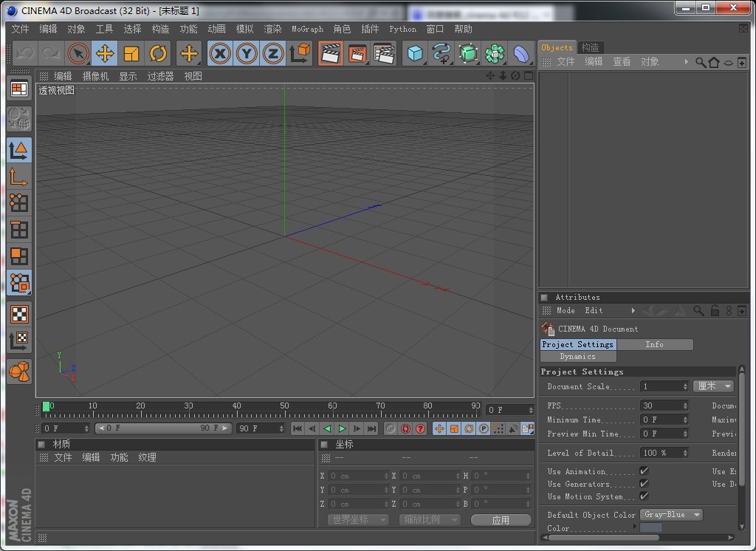Select the cube primitive icon
The image size is (756, 551).
click(413, 53)
